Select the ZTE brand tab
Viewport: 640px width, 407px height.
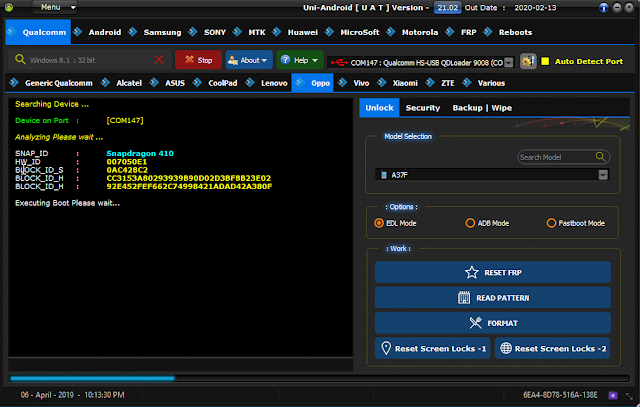pos(447,83)
